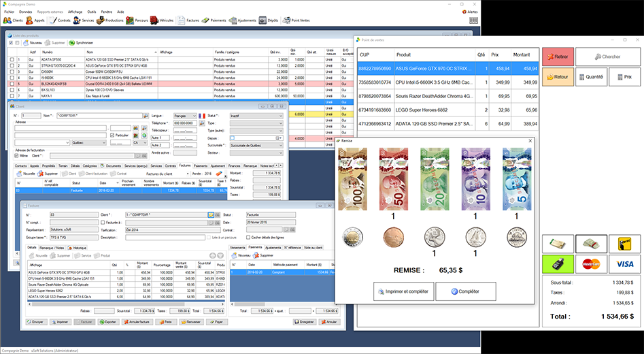The height and width of the screenshot is (354, 644).
Task: Tick checkbox for ADATA-SP550 product row
Action: pos(12,60)
